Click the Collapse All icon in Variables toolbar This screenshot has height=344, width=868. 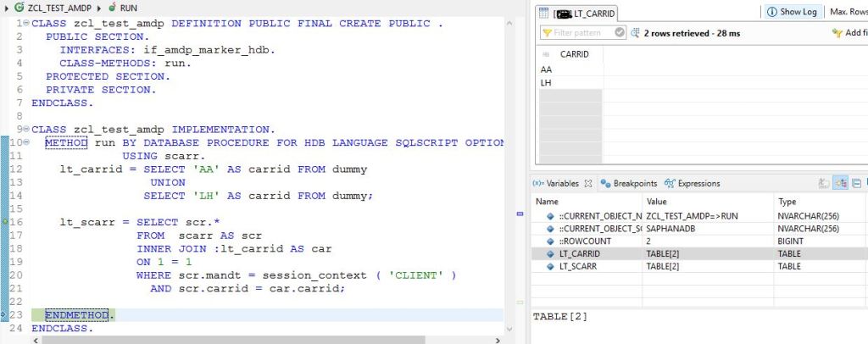point(856,183)
